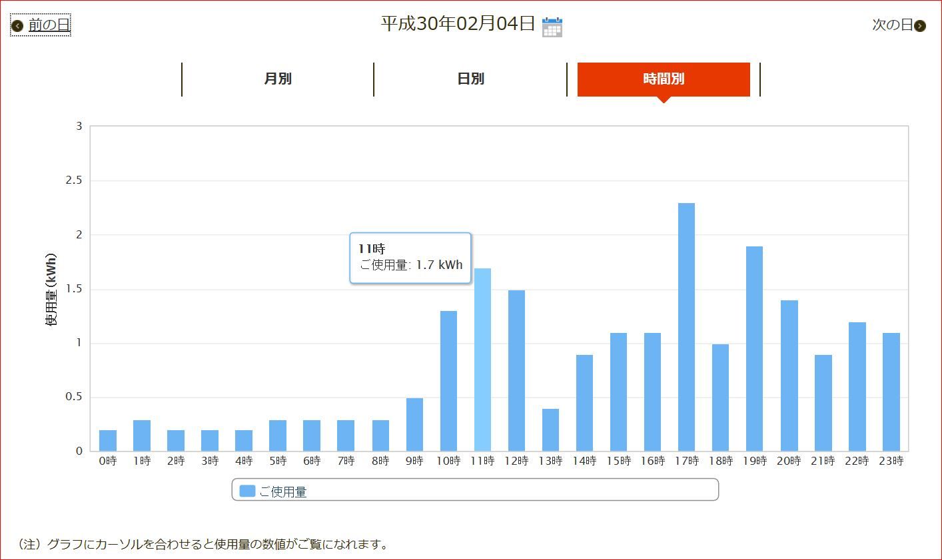Click the 20時 usage bar
Viewport: 942px width, 560px height.
click(x=789, y=376)
